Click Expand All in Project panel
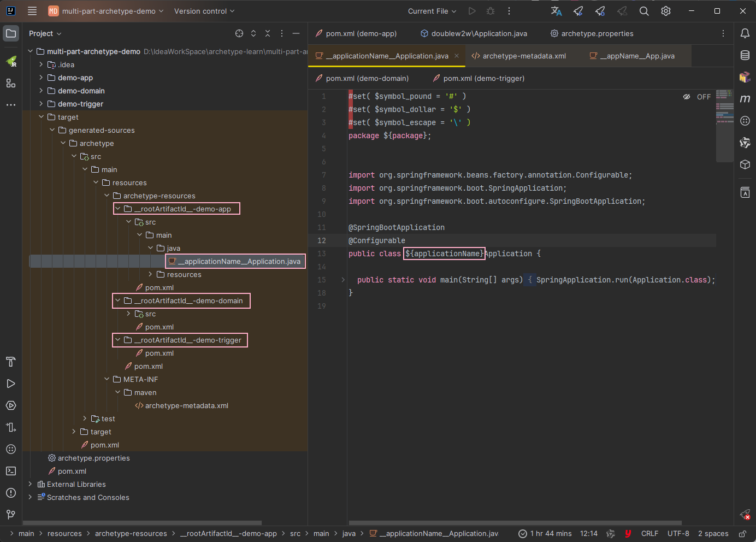This screenshot has width=756, height=542. coord(253,33)
